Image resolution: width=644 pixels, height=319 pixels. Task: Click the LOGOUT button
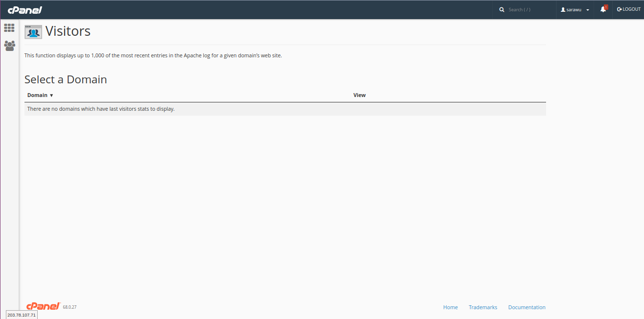pyautogui.click(x=629, y=9)
